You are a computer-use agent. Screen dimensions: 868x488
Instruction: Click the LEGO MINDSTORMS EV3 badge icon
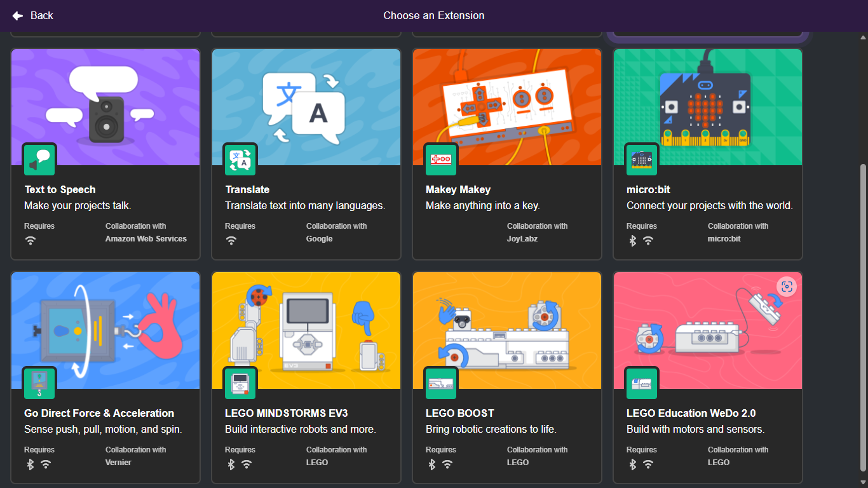click(x=240, y=383)
